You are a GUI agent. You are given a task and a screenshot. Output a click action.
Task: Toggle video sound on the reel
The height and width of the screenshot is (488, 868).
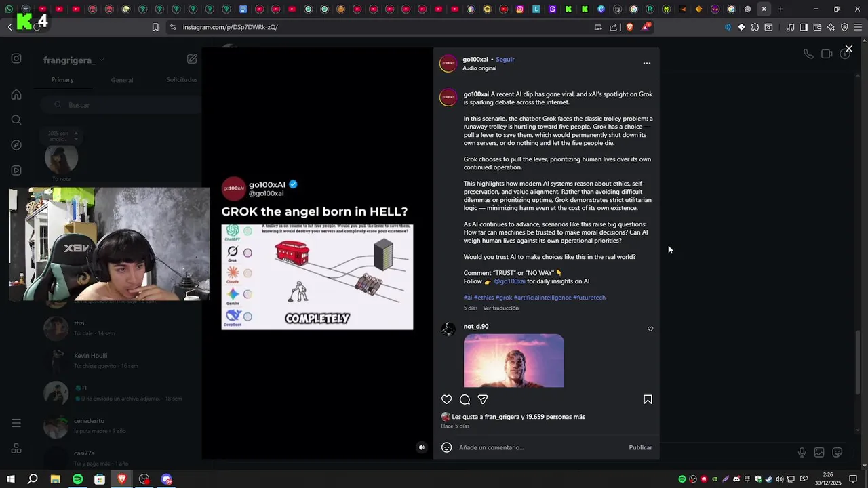click(x=421, y=447)
